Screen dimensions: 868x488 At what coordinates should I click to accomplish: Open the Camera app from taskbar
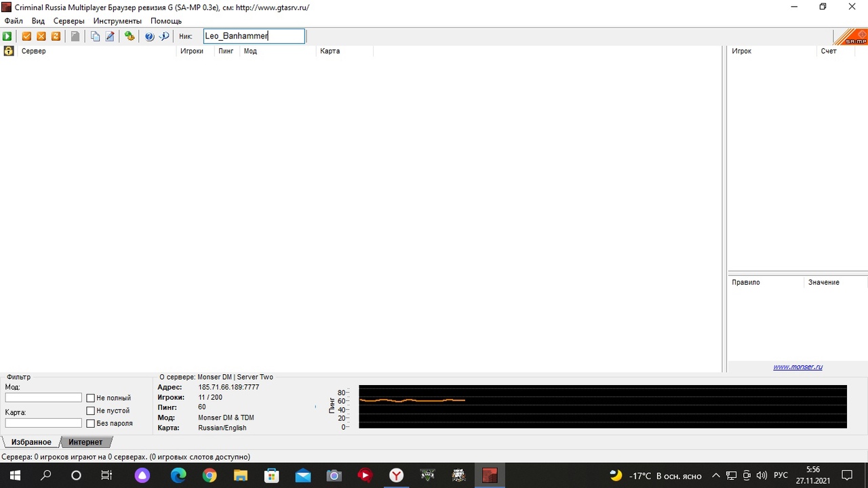click(334, 475)
